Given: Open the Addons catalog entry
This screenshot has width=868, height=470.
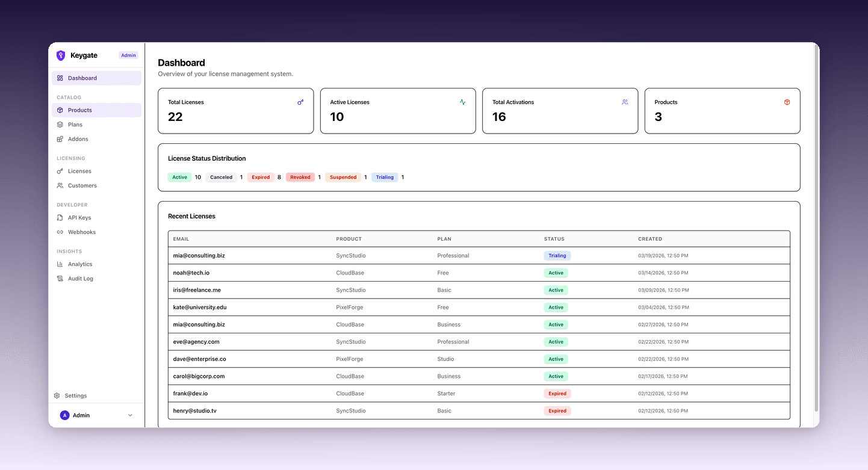Looking at the screenshot, I should [78, 138].
